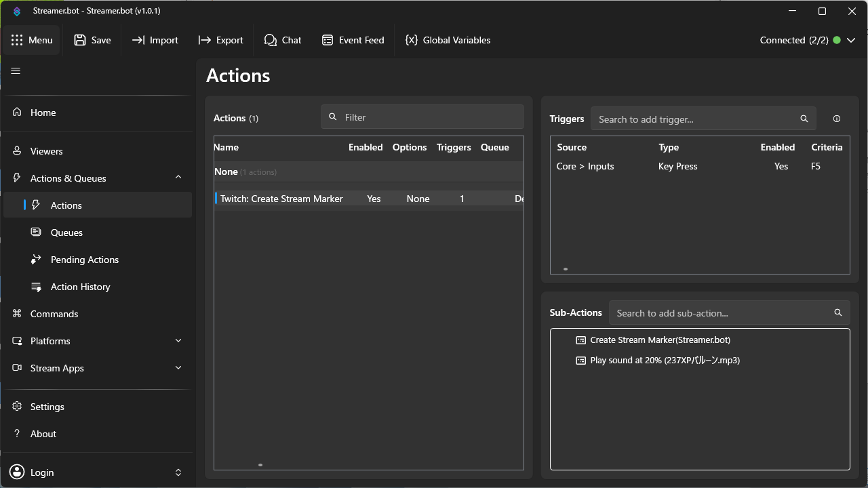Open Global Variables
The width and height of the screenshot is (868, 488).
pyautogui.click(x=448, y=40)
